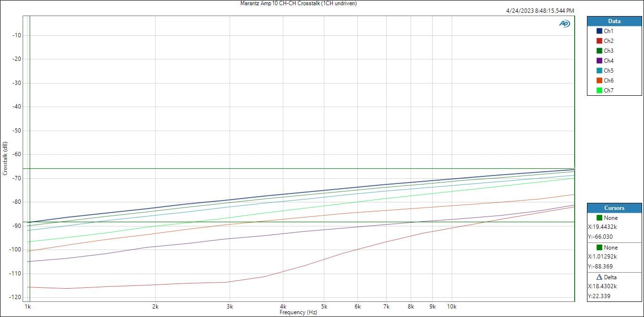The image size is (644, 317).
Task: Click the graph title Marantz Amp 10 Crosstalk
Action: click(x=298, y=3)
